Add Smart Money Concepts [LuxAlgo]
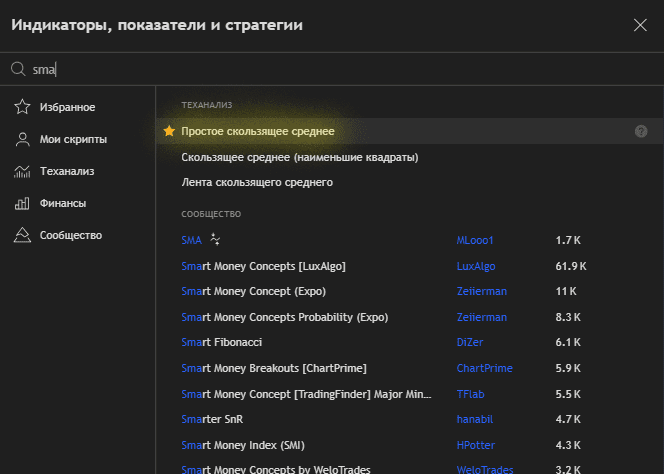Image resolution: width=664 pixels, height=474 pixels. (263, 266)
